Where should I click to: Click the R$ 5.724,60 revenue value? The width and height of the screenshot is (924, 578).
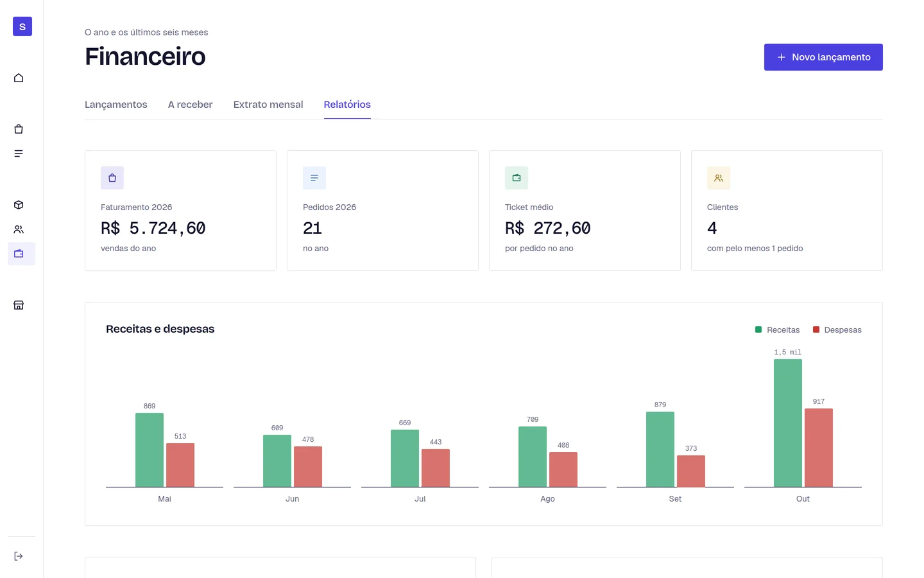coord(153,228)
